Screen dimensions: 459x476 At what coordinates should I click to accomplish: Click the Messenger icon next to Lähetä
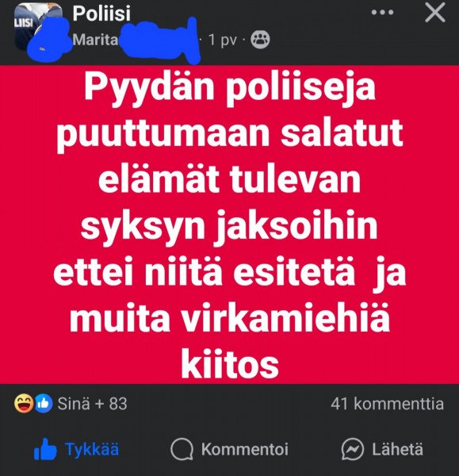click(x=352, y=449)
